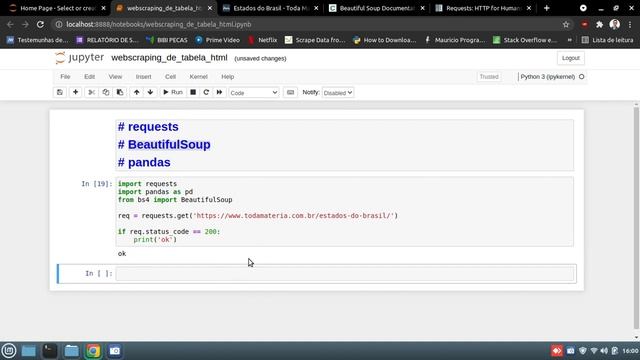
Task: Open the cell type Code dropdown
Action: coord(253,93)
